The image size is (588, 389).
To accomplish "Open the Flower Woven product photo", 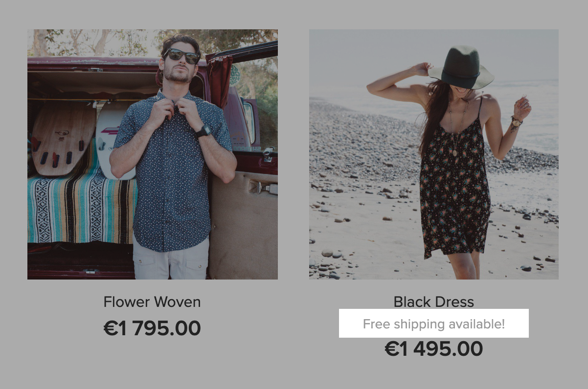I will (153, 154).
